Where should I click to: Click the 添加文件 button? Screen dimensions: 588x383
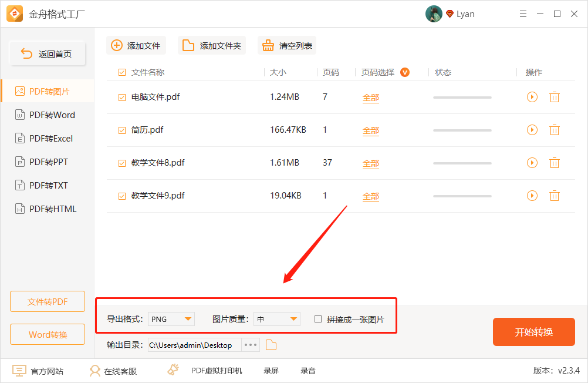pyautogui.click(x=136, y=45)
